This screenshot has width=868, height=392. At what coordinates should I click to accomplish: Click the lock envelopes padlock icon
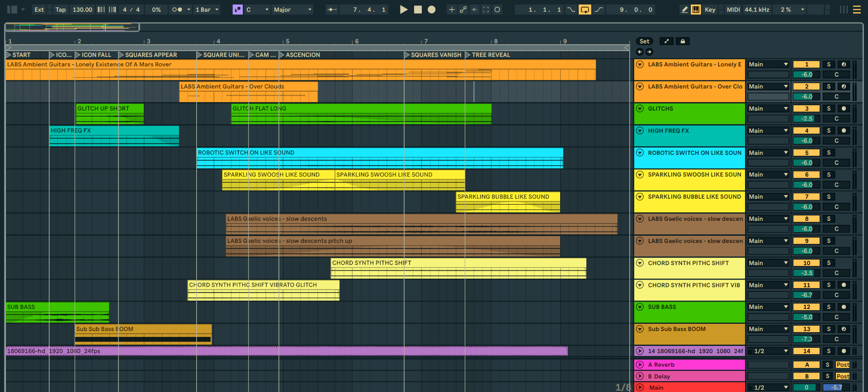(683, 41)
